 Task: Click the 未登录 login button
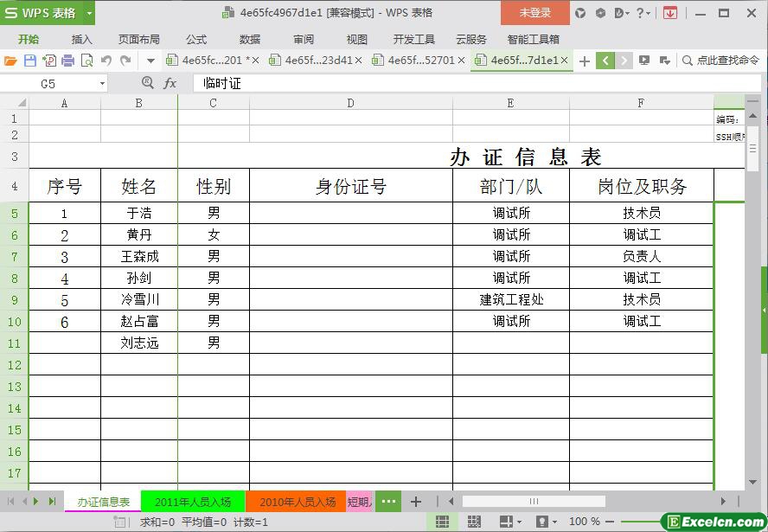pos(534,13)
